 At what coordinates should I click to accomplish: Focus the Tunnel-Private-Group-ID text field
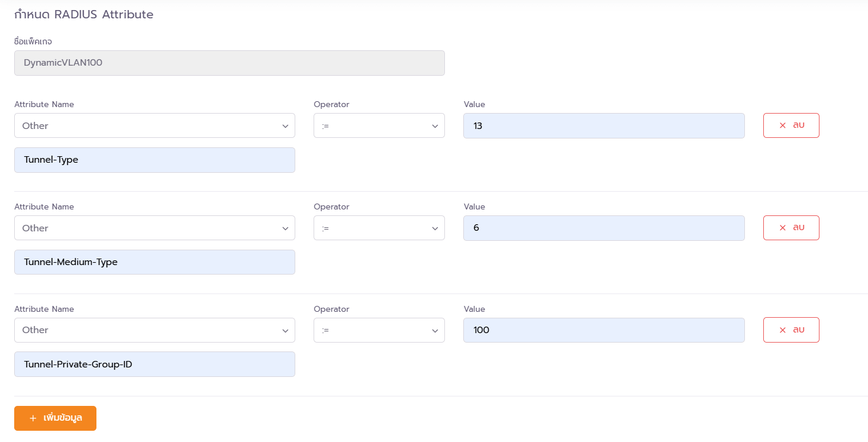point(154,364)
